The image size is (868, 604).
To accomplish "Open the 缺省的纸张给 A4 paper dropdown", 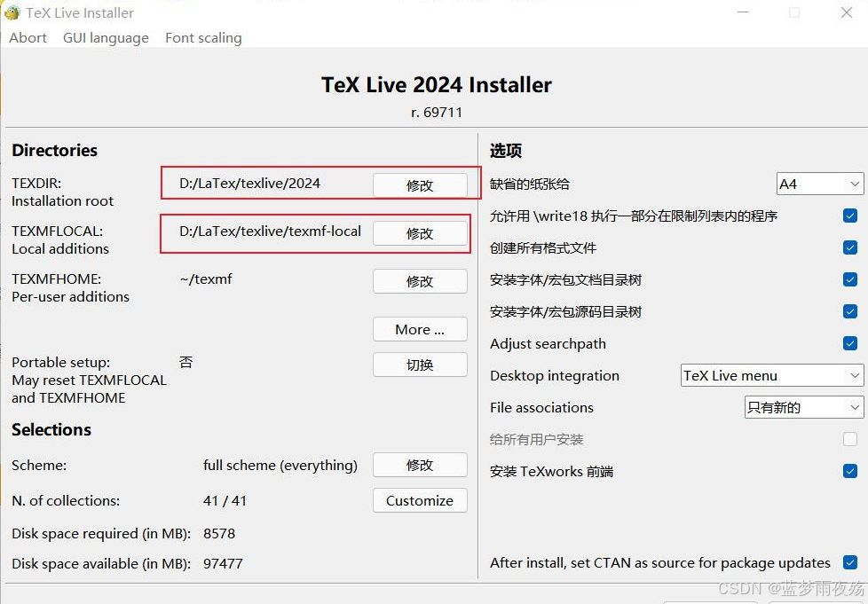I will point(820,184).
